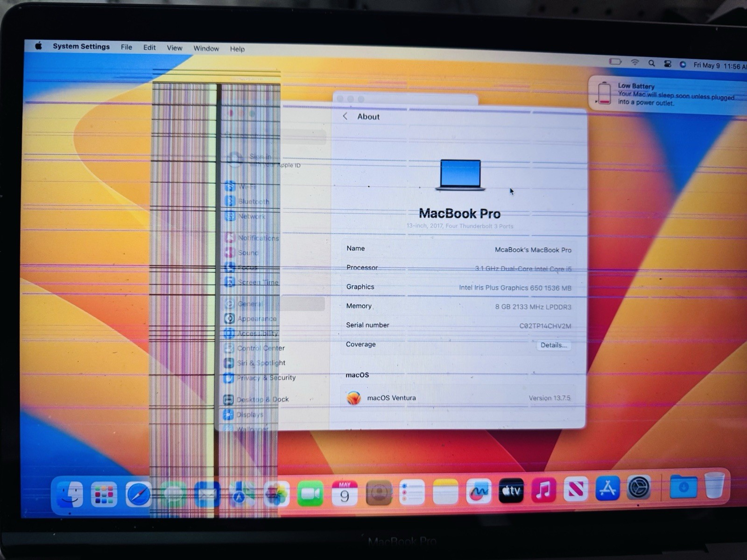Launch Safari from the Dock
Image resolution: width=747 pixels, height=560 pixels.
click(x=139, y=494)
